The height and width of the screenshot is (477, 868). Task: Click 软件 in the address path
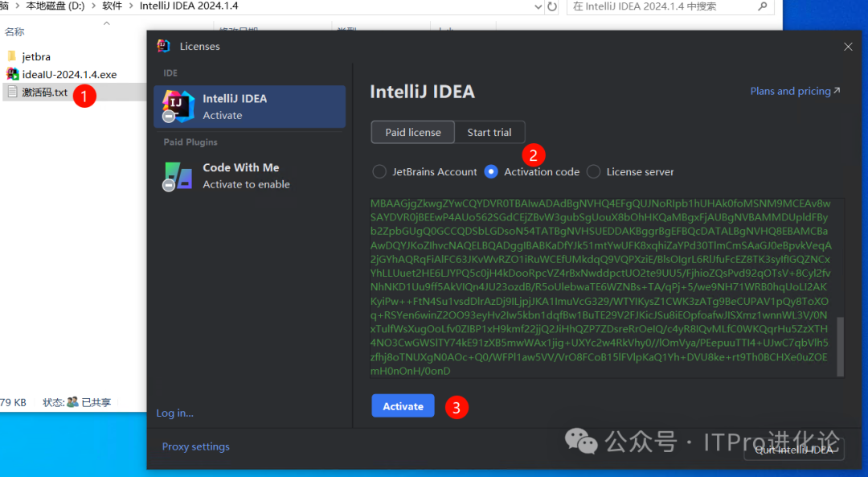(112, 6)
